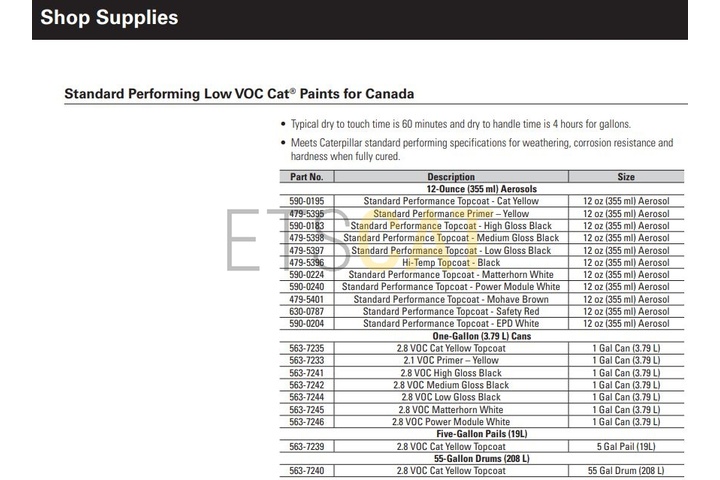Screen dimensions: 720x480
Task: Select part number 590-0224
Action: pos(306,275)
